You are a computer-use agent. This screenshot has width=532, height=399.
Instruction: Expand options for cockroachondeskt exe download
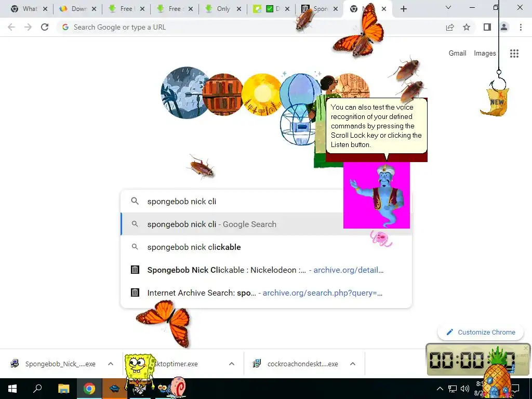353,364
